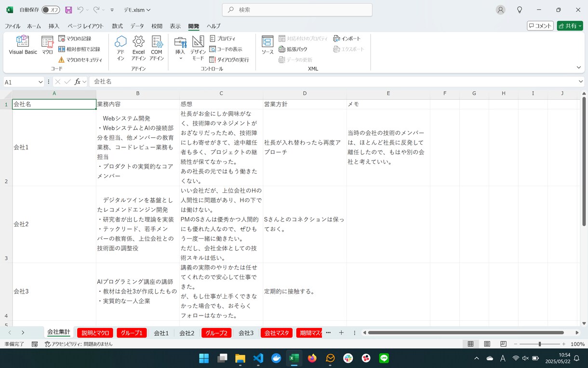Open Firefox from the taskbar
The image size is (588, 368).
click(x=312, y=358)
